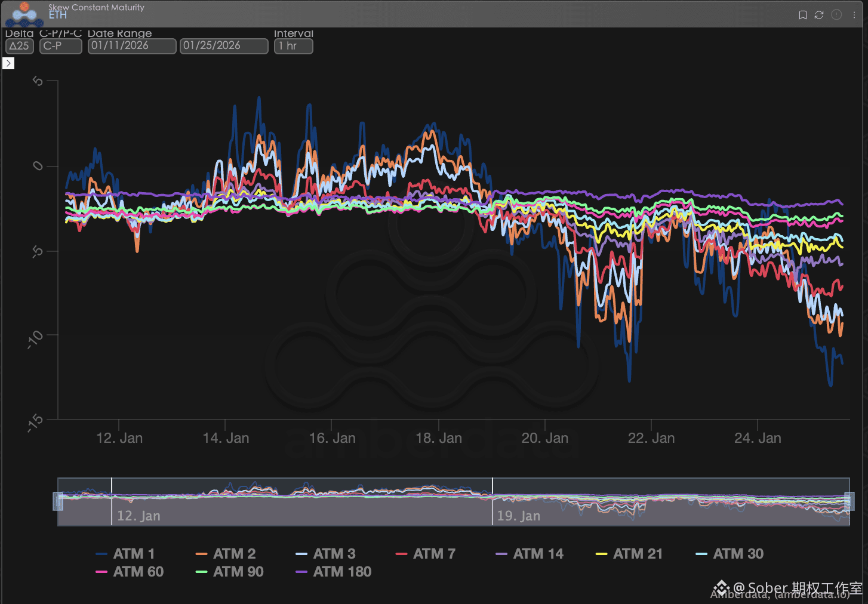Screen dimensions: 868x604
Task: Click the end date field 01/25/2026
Action: 224,46
